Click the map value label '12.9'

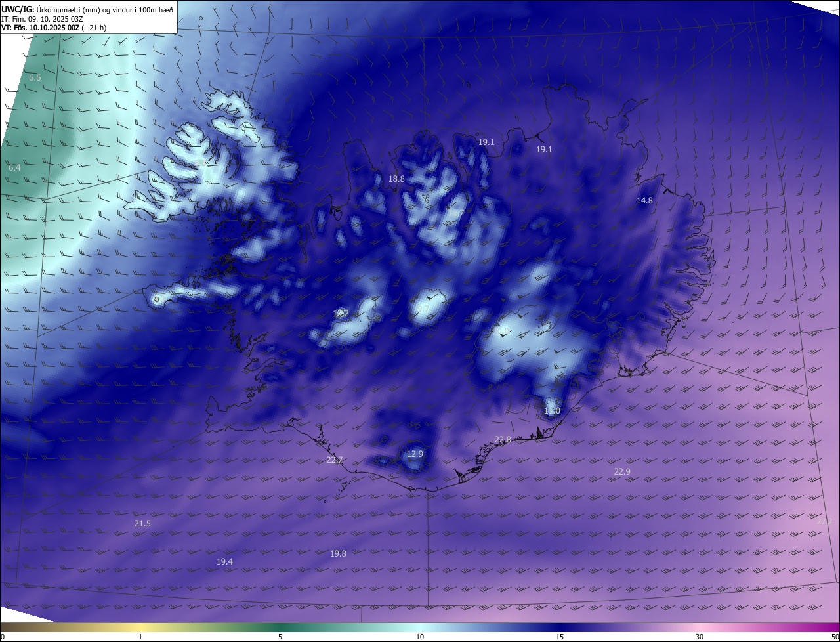tap(415, 454)
